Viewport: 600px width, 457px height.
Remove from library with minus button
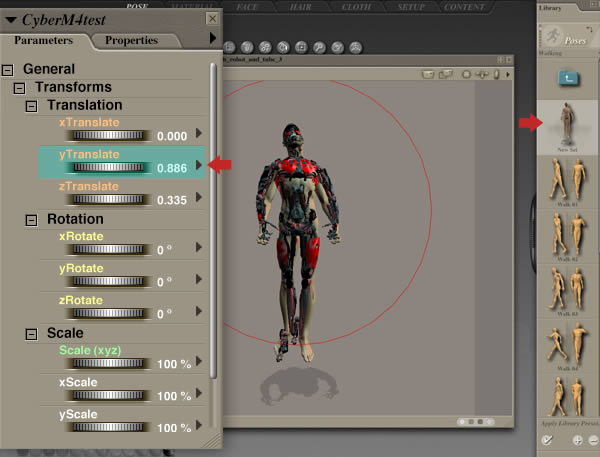(x=594, y=440)
